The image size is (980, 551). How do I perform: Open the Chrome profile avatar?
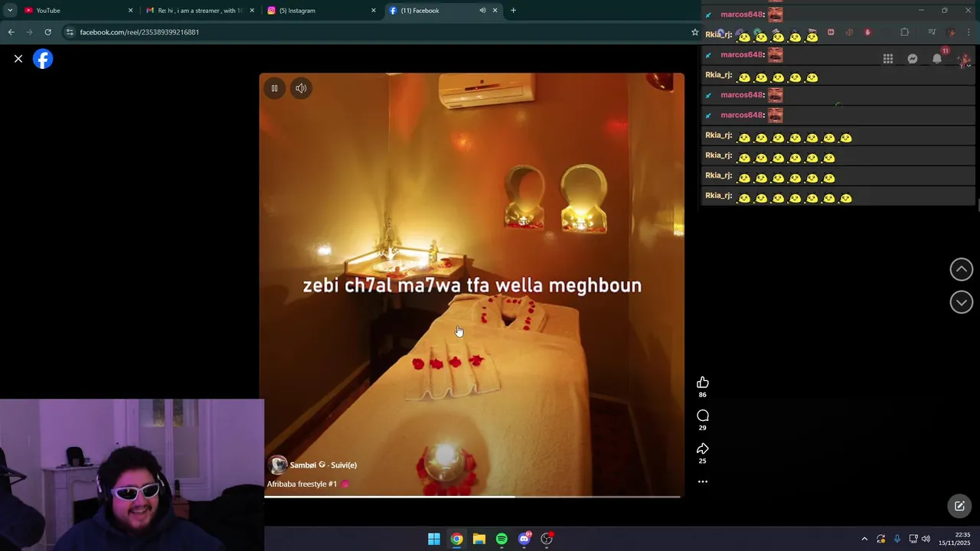click(951, 32)
